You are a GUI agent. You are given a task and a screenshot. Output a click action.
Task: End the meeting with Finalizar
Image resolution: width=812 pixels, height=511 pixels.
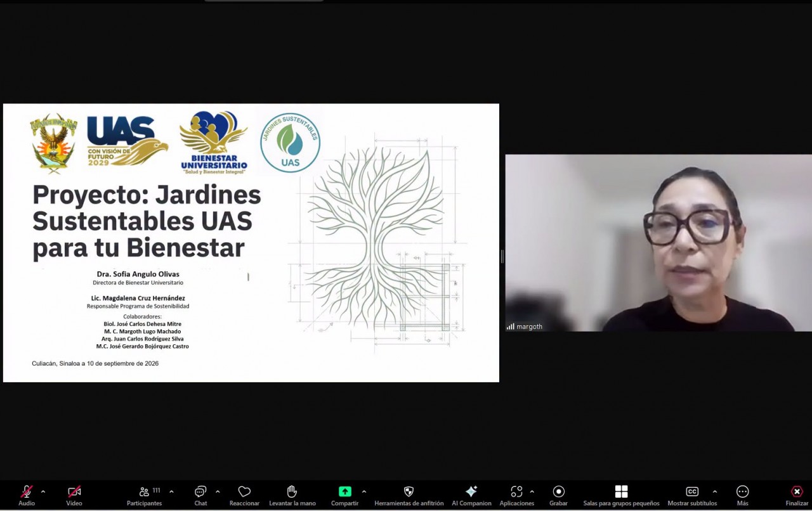tap(797, 495)
